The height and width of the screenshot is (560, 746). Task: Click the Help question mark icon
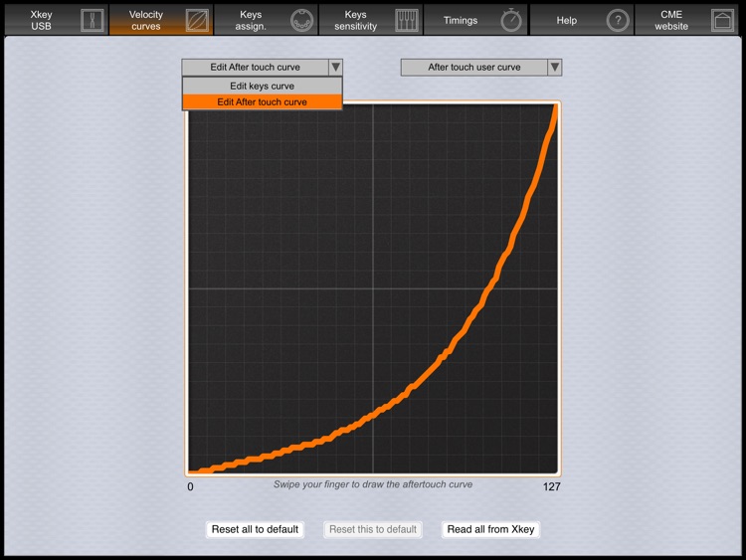tap(618, 21)
